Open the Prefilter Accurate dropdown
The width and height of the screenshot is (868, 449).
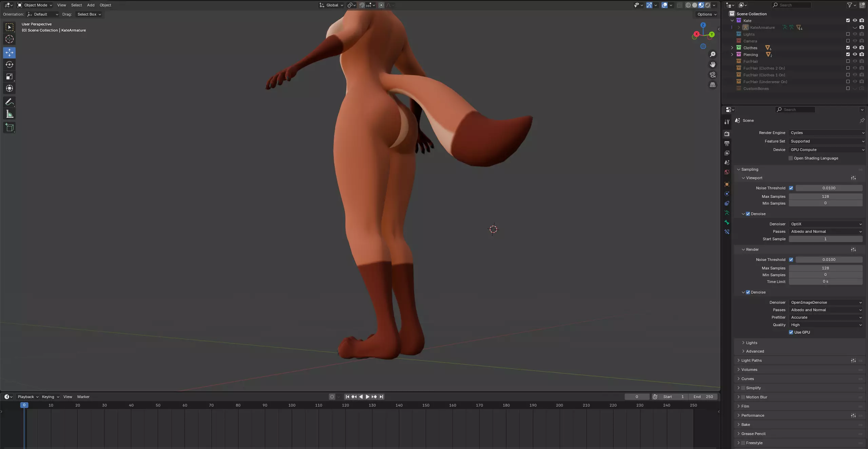(826, 317)
